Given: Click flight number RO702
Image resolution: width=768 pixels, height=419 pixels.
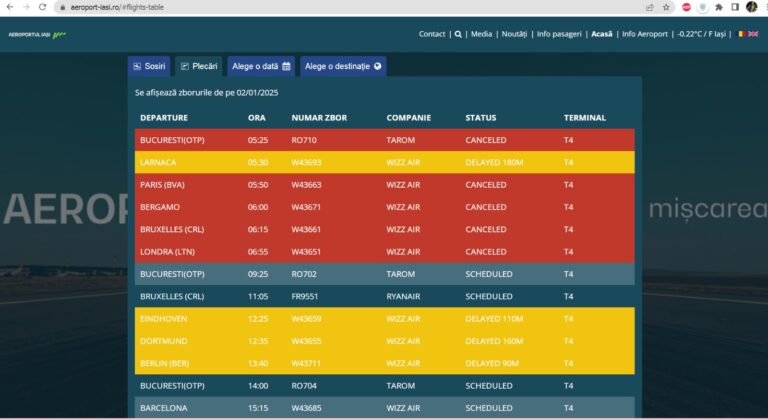Looking at the screenshot, I should coord(304,274).
